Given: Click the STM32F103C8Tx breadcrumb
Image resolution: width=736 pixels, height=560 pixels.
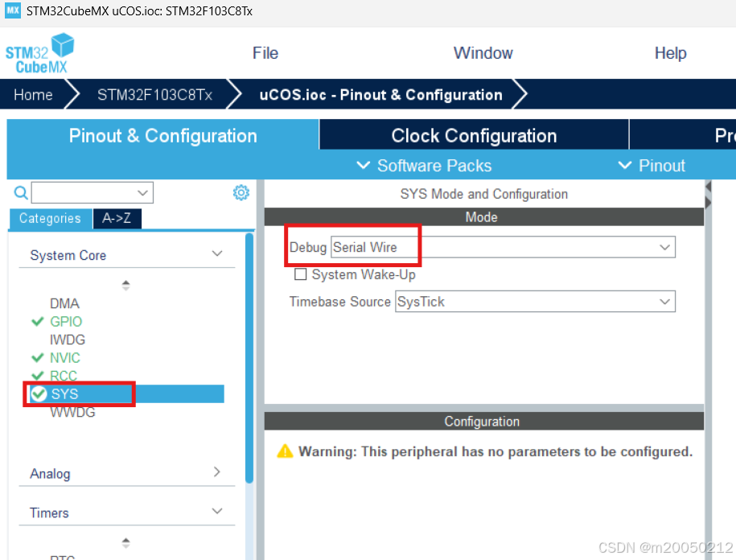Looking at the screenshot, I should click(155, 95).
